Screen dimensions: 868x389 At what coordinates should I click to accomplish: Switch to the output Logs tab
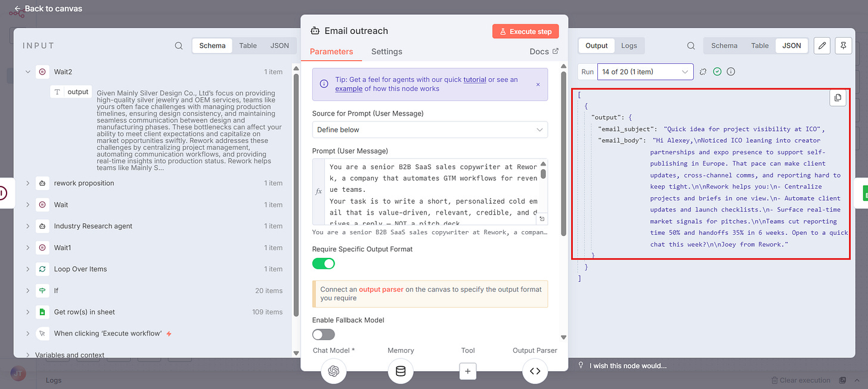pos(629,45)
